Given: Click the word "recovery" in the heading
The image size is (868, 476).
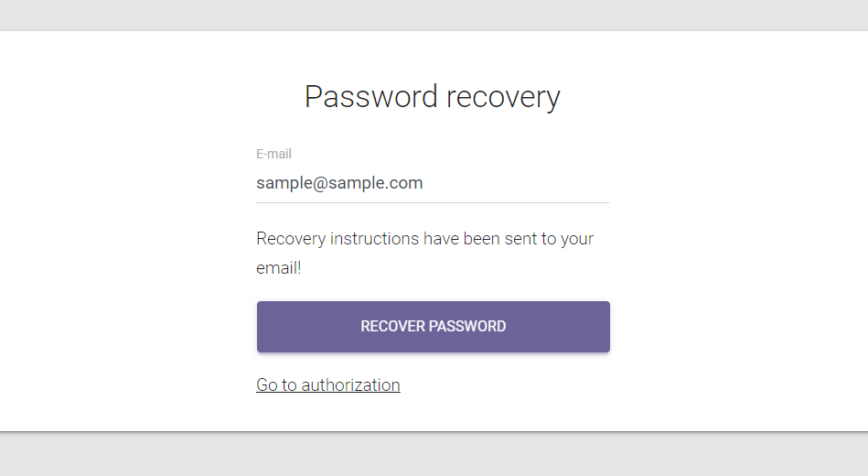Looking at the screenshot, I should (502, 96).
